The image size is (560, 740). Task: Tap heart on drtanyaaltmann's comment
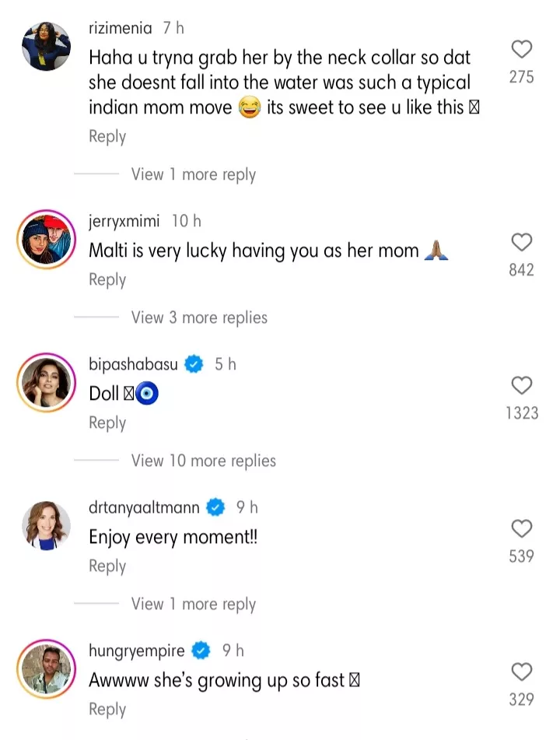click(x=522, y=529)
